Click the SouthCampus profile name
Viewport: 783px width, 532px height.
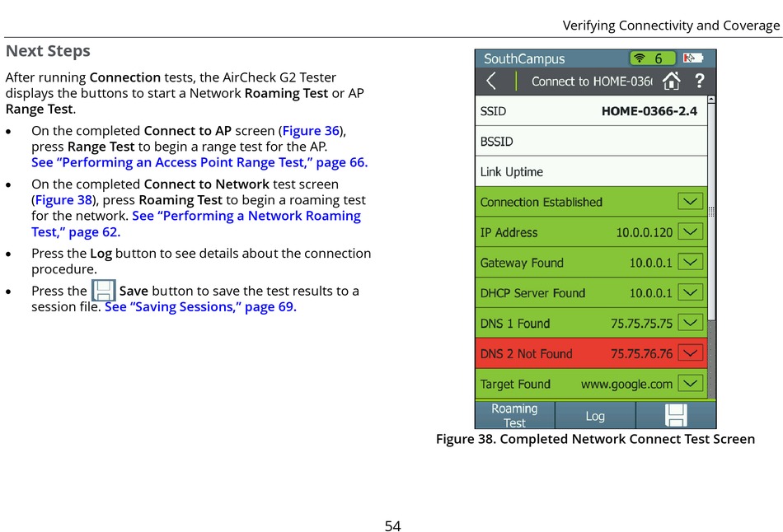[524, 59]
